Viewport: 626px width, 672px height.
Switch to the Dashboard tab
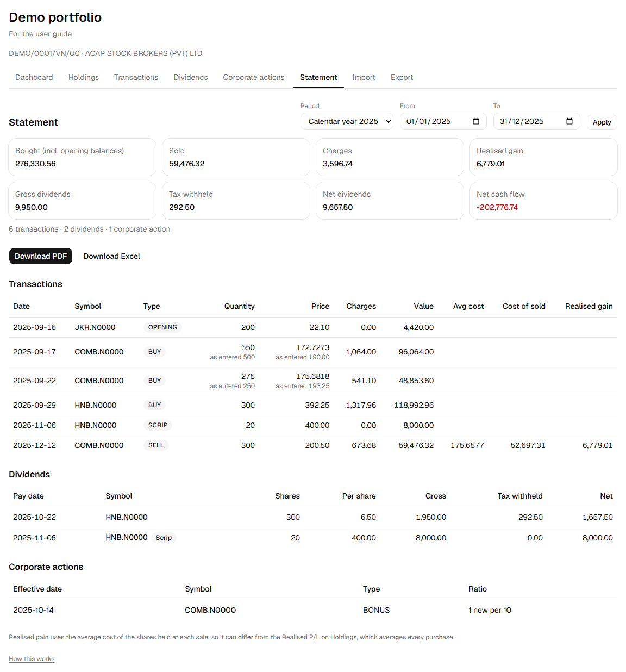coord(34,77)
